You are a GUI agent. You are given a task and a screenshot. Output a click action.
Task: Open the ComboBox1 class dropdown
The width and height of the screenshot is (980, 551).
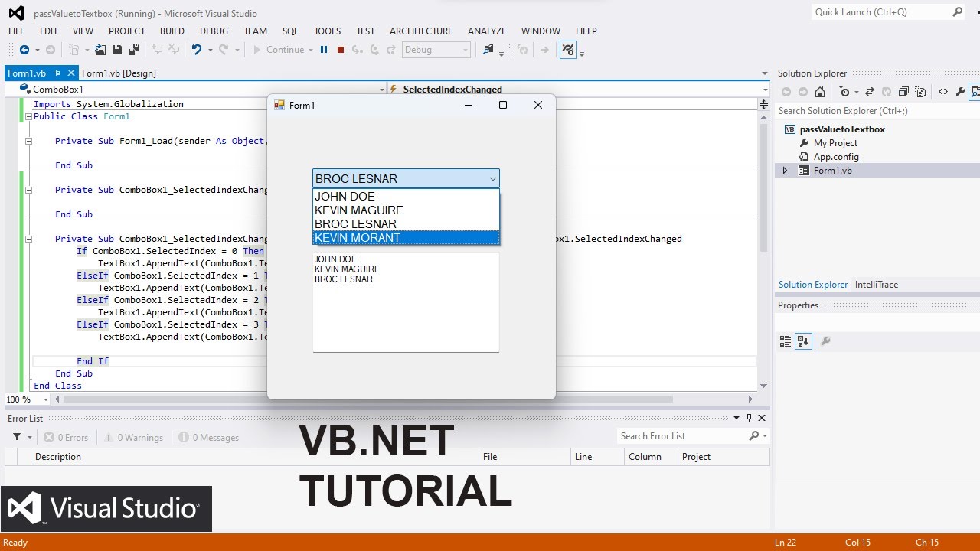[x=382, y=90]
